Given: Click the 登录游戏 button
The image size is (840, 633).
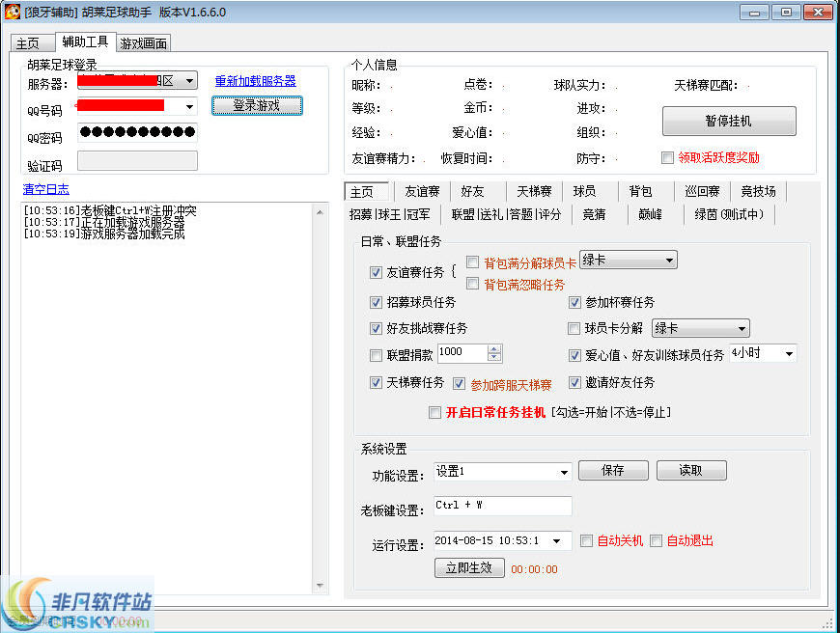Looking at the screenshot, I should 257,105.
